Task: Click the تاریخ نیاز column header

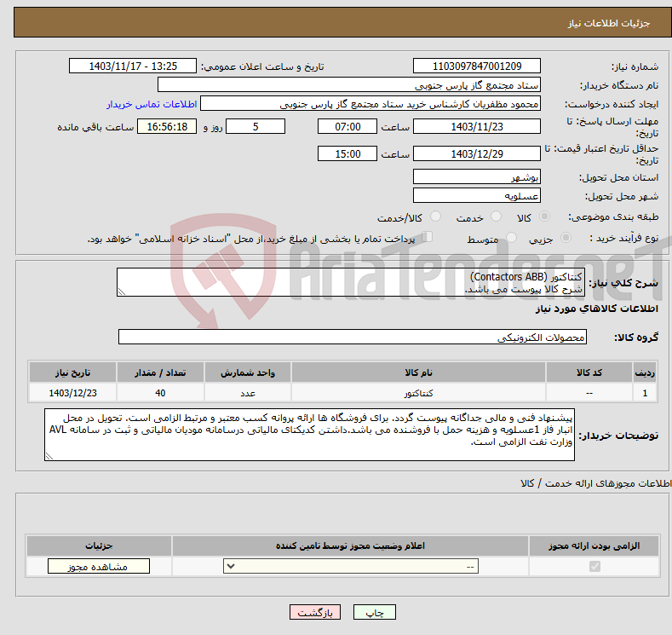Action: (73, 372)
